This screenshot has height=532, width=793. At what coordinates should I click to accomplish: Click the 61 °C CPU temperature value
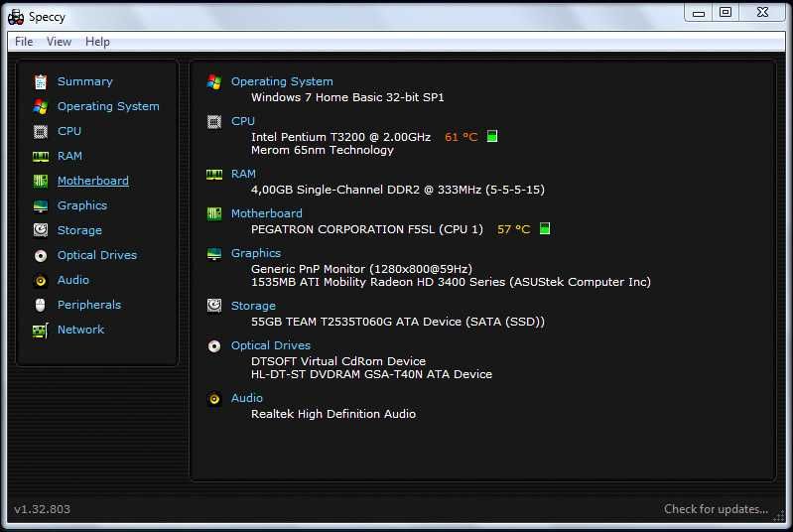coord(462,137)
